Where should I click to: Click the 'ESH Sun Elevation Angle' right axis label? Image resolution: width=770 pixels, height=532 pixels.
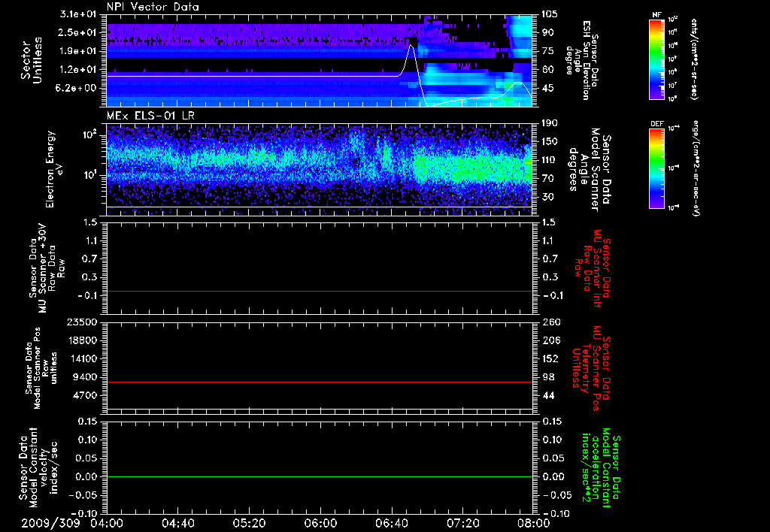point(583,60)
